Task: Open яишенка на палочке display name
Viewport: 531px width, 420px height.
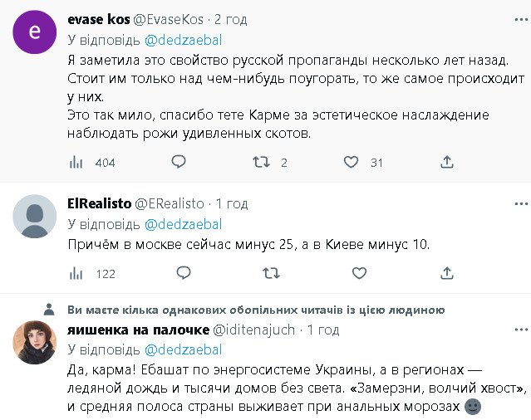Action: tap(138, 330)
